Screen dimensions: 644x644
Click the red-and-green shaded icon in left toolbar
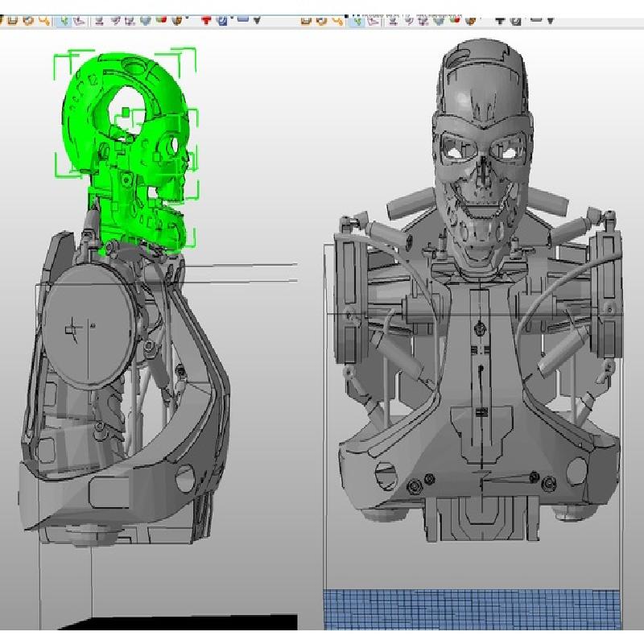click(x=162, y=19)
